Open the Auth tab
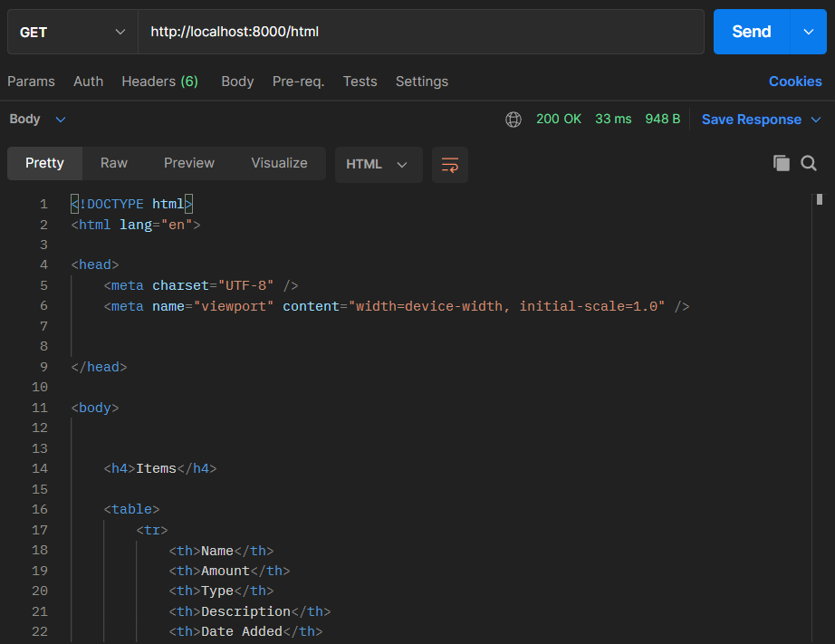 (88, 82)
